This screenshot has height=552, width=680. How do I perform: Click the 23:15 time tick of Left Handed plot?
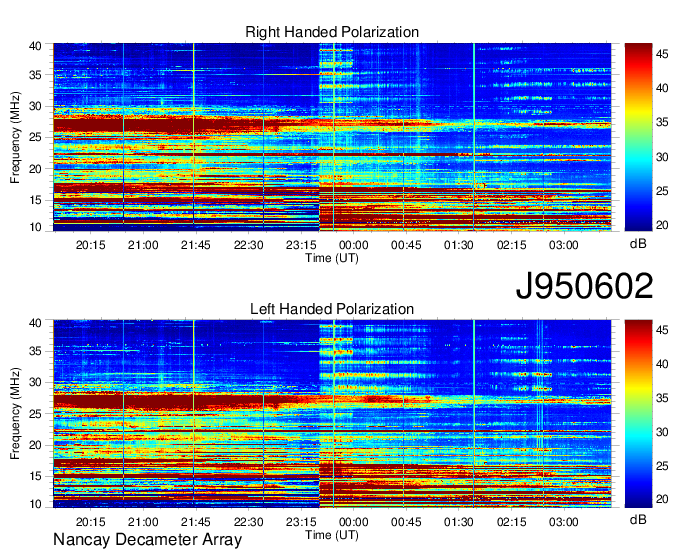301,522
